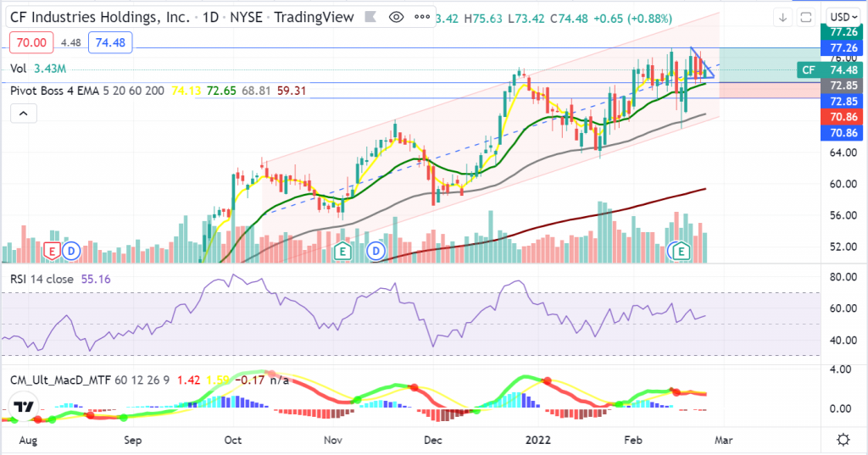Select the RSI 14 close indicator legend
The image size is (868, 455).
click(x=42, y=279)
